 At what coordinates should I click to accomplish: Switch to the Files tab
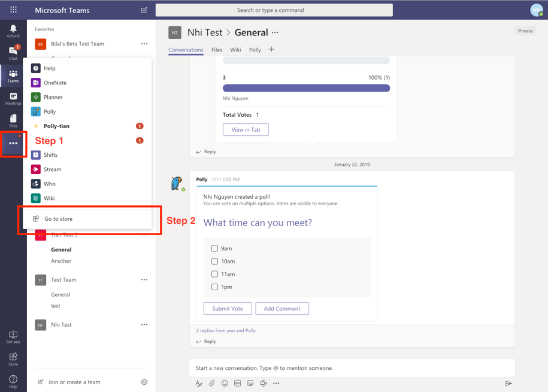(x=217, y=50)
